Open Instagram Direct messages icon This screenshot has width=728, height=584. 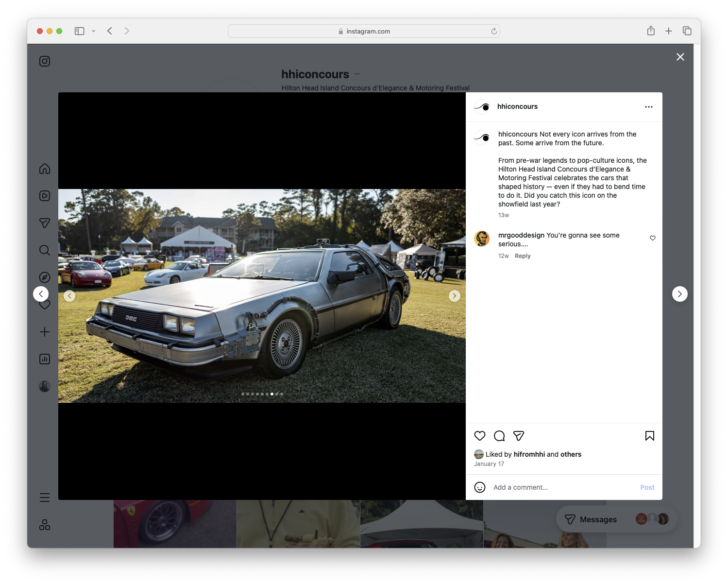tap(44, 223)
